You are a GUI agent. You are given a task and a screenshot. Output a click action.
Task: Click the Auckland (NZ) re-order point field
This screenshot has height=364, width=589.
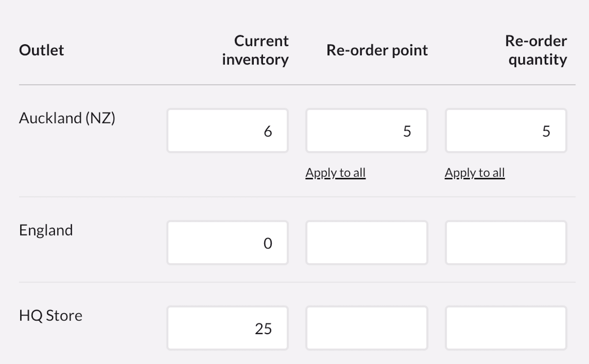(366, 130)
